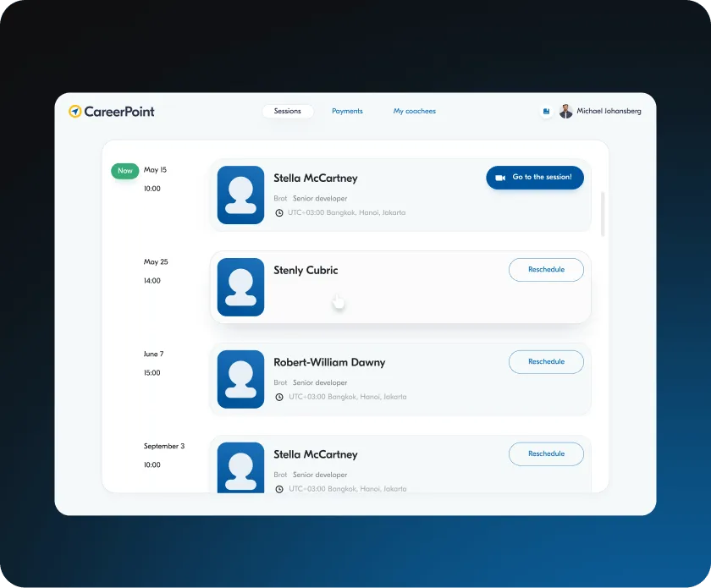Image resolution: width=711 pixels, height=588 pixels.
Task: Select Stella McCartney avatar in September 3 card
Action: [x=240, y=467]
